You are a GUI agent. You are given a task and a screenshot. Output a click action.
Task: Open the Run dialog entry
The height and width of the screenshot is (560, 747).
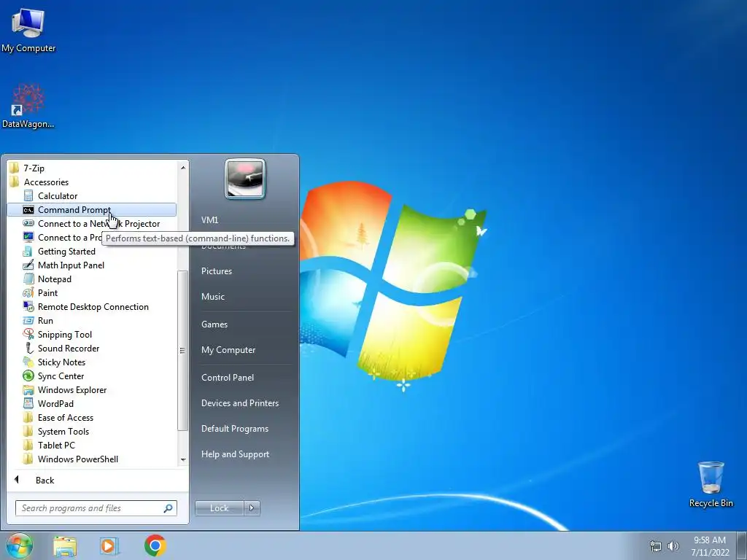tap(45, 321)
